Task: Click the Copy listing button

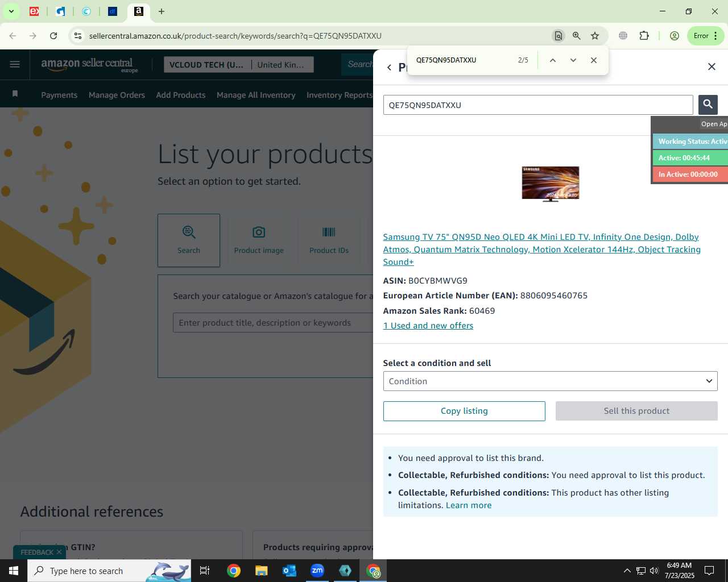Action: (464, 411)
